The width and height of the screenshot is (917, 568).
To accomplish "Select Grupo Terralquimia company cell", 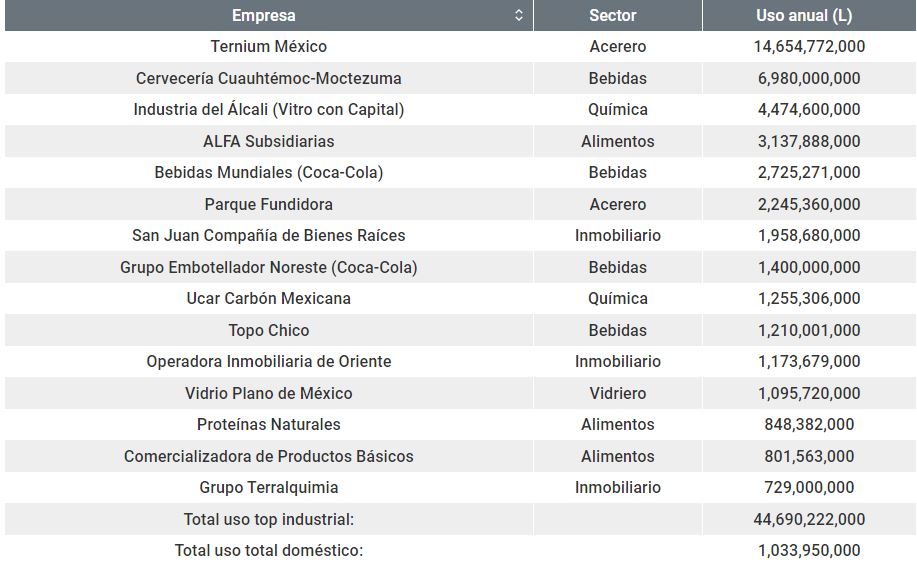I will click(x=268, y=488).
